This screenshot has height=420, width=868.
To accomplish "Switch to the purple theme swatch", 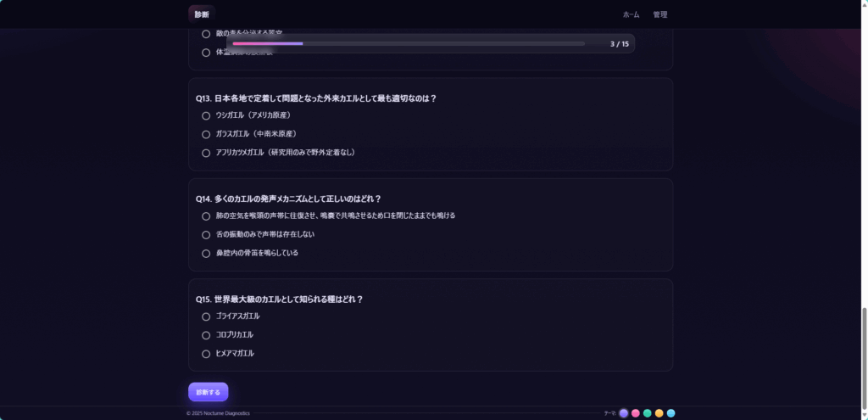I will [x=624, y=413].
